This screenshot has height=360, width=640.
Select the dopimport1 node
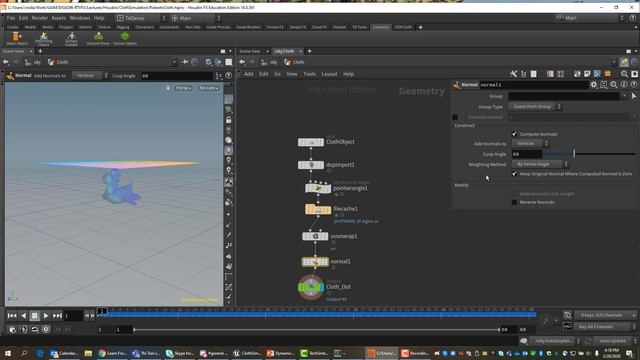311,165
